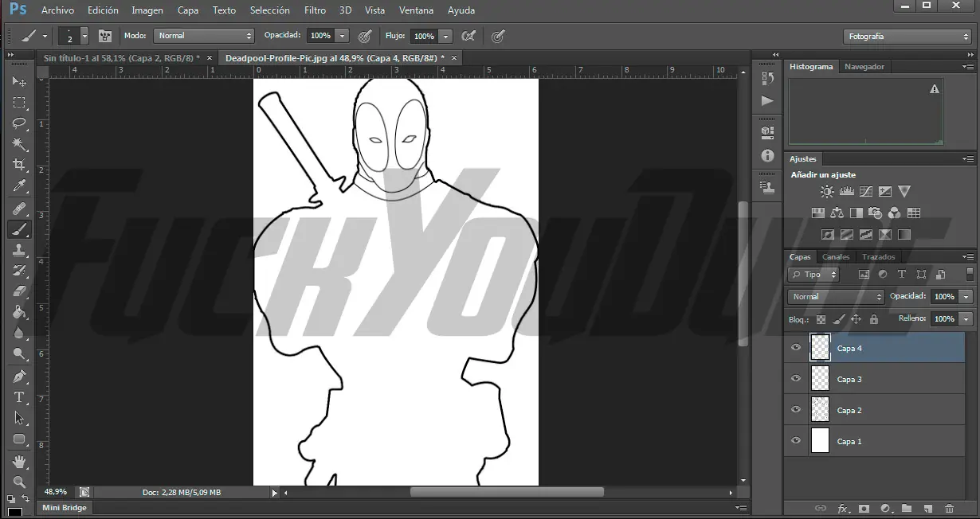Open the brush Modo dropdown
Viewport: 980px width, 519px height.
click(x=204, y=36)
